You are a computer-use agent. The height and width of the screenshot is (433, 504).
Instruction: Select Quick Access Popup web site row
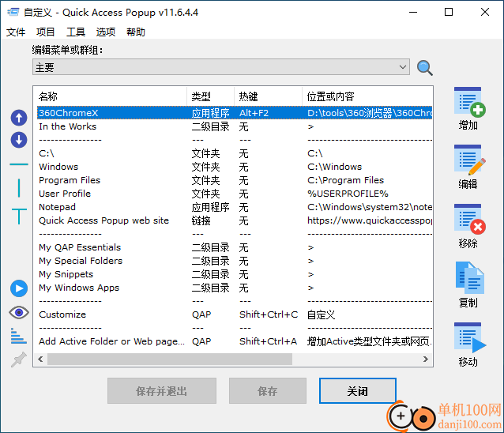point(235,220)
